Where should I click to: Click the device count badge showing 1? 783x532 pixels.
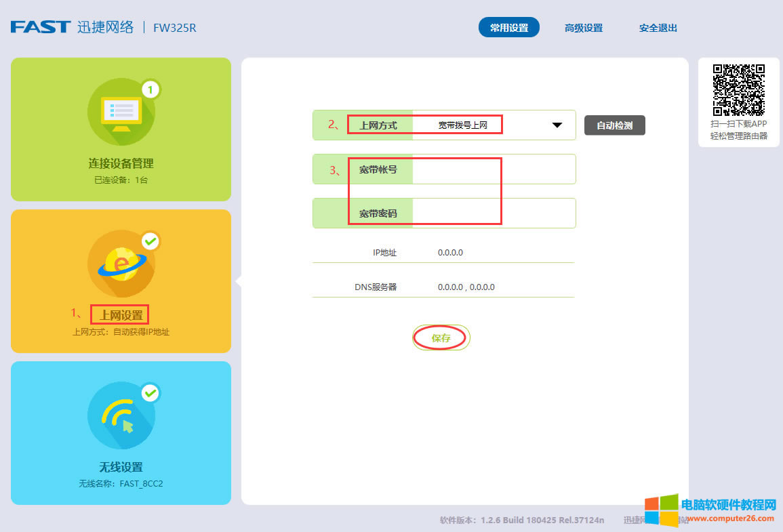coord(150,89)
